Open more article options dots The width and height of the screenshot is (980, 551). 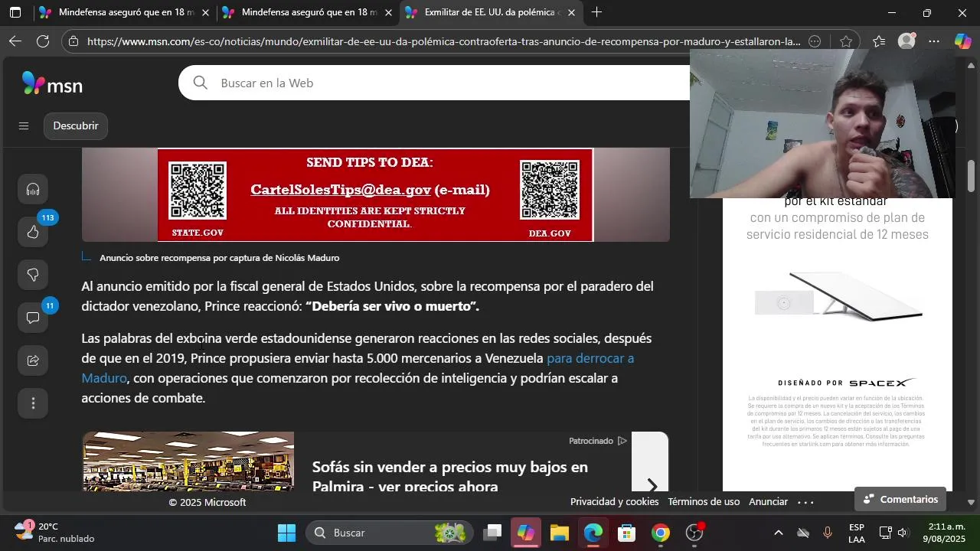(x=33, y=403)
